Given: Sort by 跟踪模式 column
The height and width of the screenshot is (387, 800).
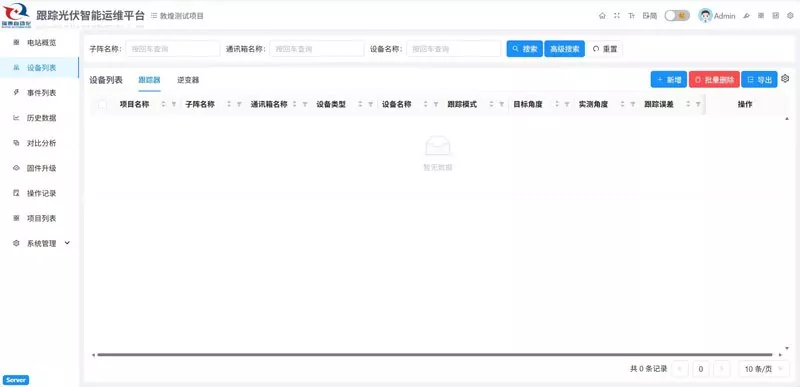Looking at the screenshot, I should point(491,104).
